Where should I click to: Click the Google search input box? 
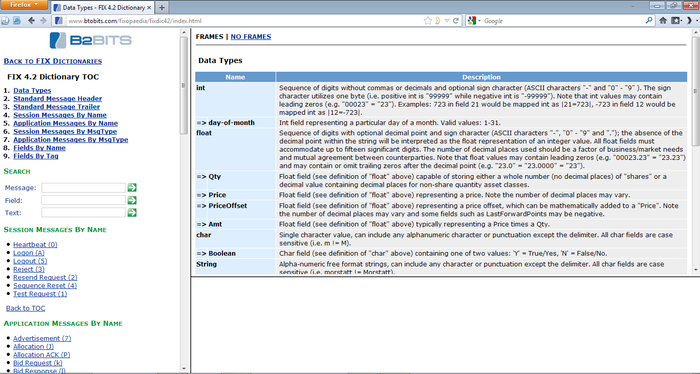[x=563, y=21]
